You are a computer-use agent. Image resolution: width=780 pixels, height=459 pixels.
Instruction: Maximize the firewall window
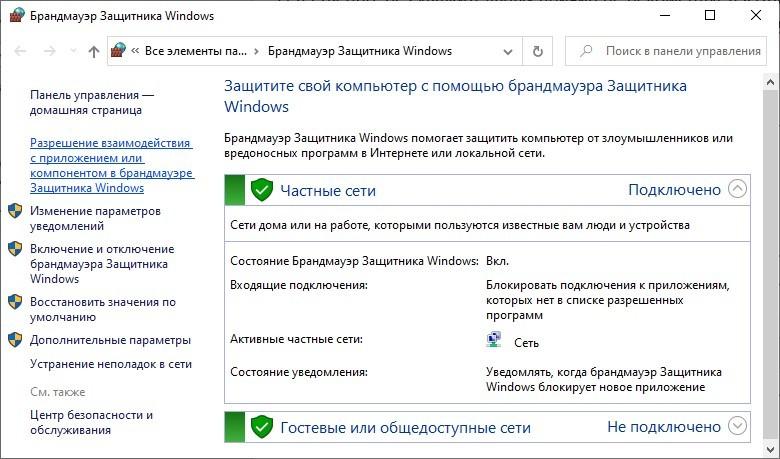click(710, 15)
